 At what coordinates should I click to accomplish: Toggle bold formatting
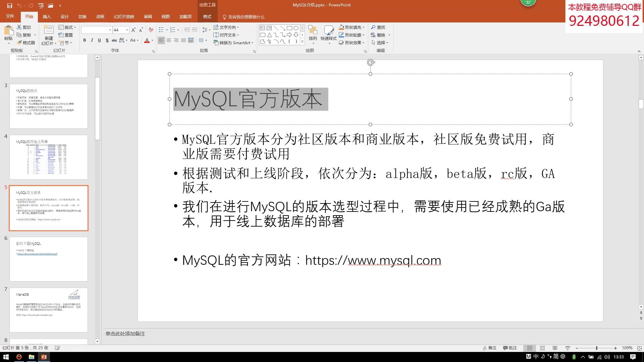click(x=85, y=41)
